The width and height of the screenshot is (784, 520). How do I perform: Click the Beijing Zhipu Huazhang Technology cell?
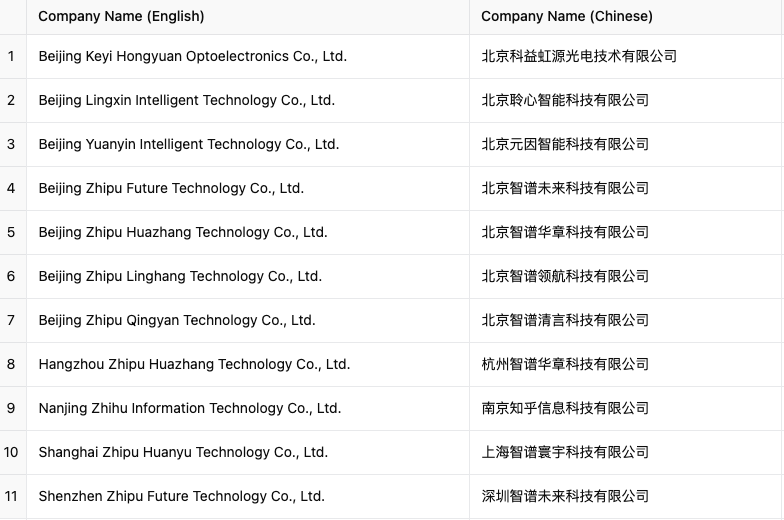[x=182, y=232]
